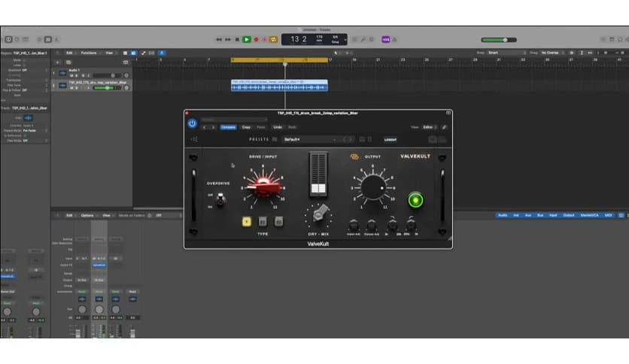The image size is (629, 364).
Task: Toggle the Inspector button in control bar
Action: tap(8, 39)
